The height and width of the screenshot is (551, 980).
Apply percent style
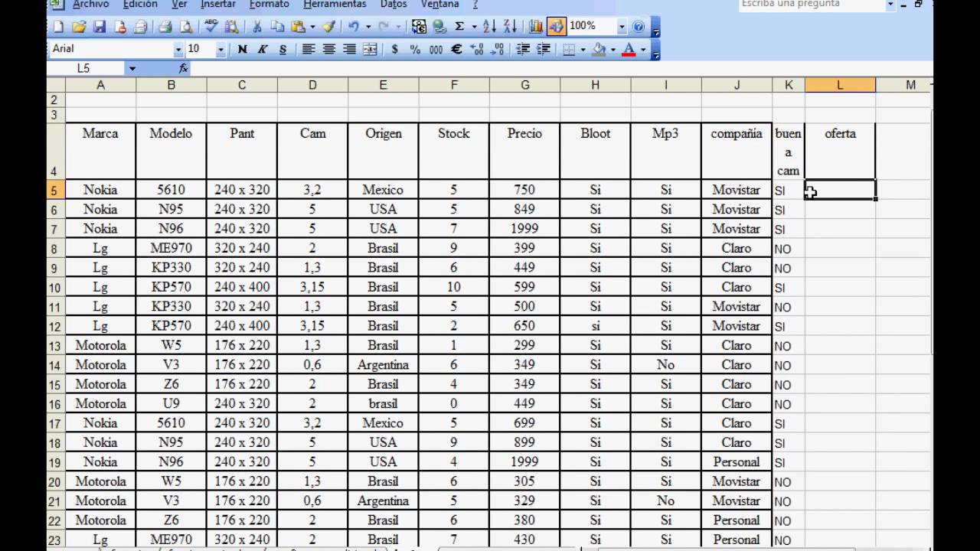click(415, 49)
